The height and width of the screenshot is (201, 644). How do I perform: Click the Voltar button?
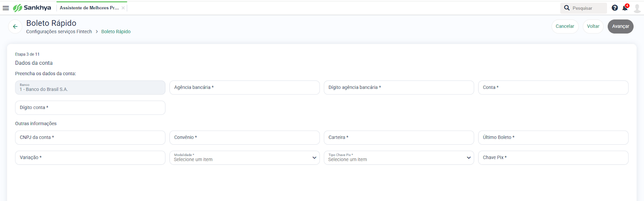click(x=593, y=27)
